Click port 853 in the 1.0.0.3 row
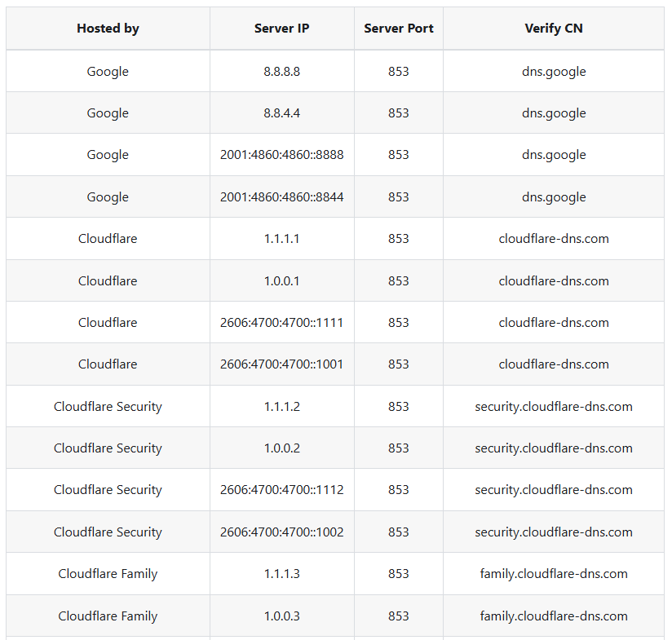 coord(399,616)
